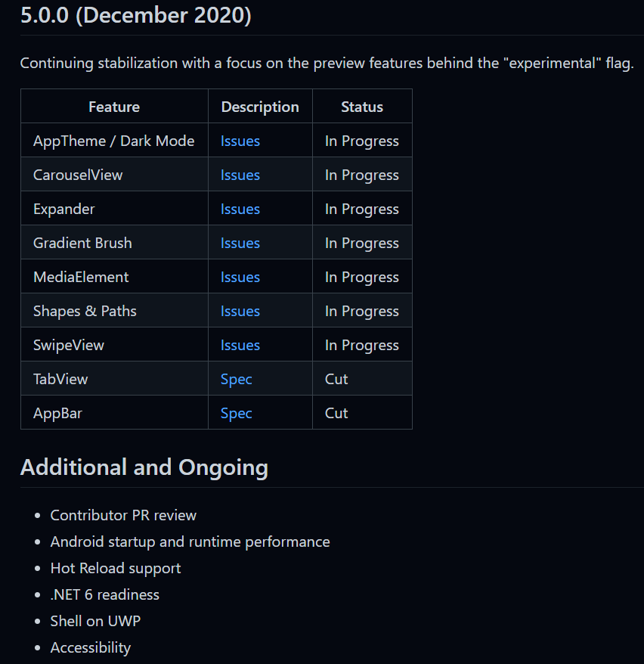Screen dimensions: 644x664
Task: Click In Progress status for SwipeView
Action: [x=362, y=345]
